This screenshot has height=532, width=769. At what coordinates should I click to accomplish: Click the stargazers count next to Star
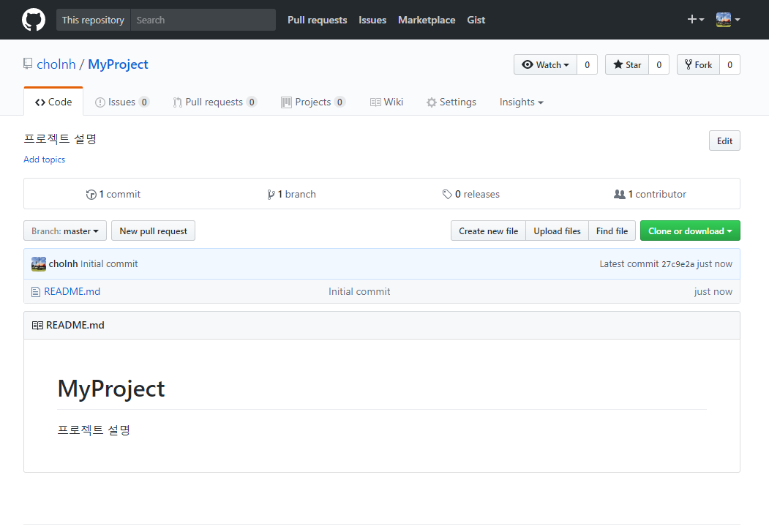coord(659,64)
